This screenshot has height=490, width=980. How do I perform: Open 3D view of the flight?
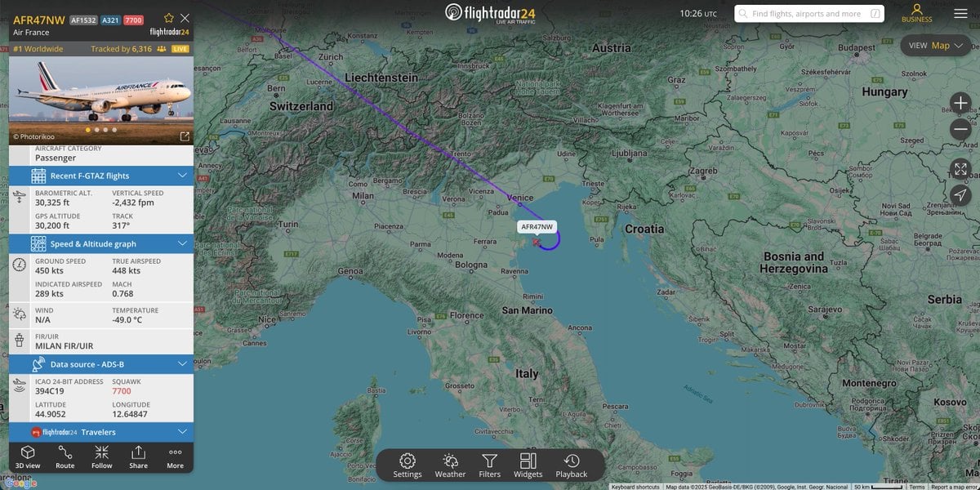click(28, 457)
